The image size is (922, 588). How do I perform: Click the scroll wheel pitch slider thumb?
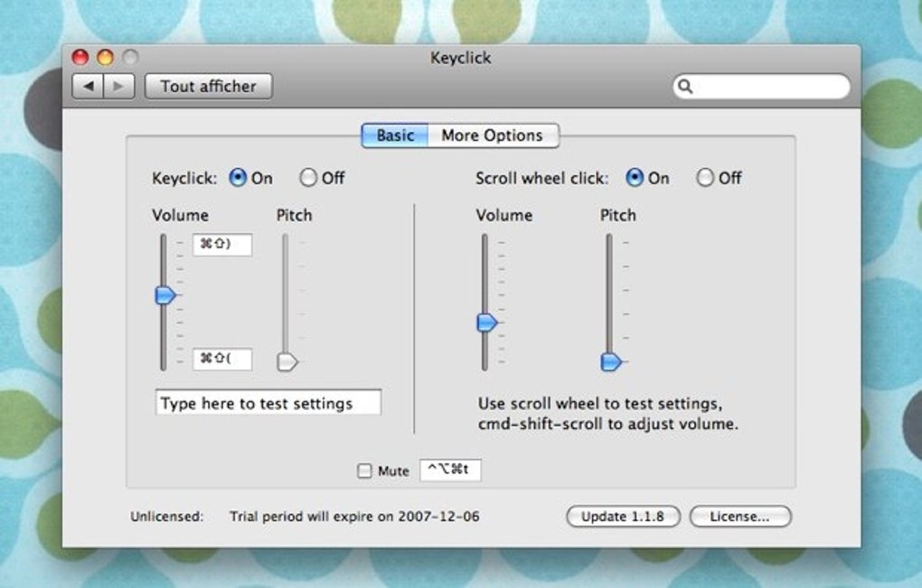tap(611, 362)
